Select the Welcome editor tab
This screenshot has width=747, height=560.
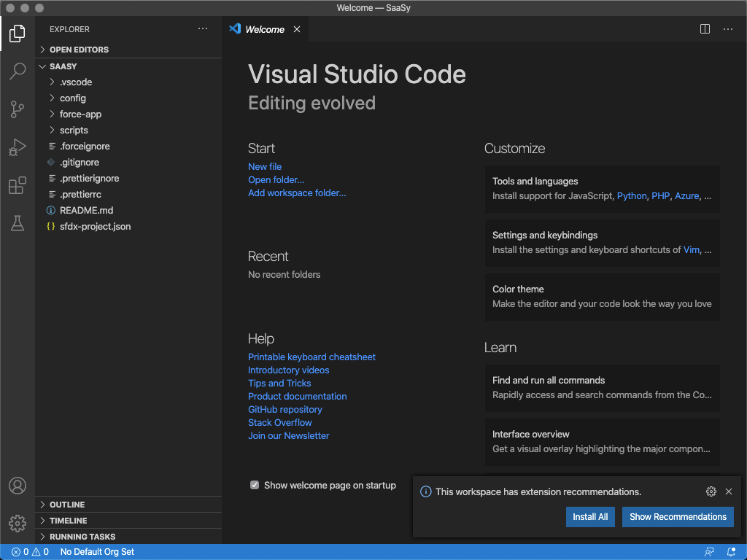(264, 30)
